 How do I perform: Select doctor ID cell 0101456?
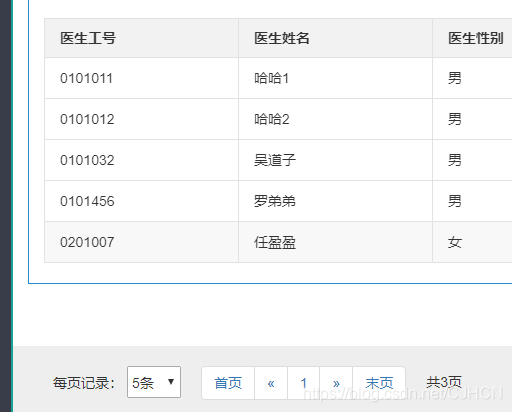tap(141, 201)
